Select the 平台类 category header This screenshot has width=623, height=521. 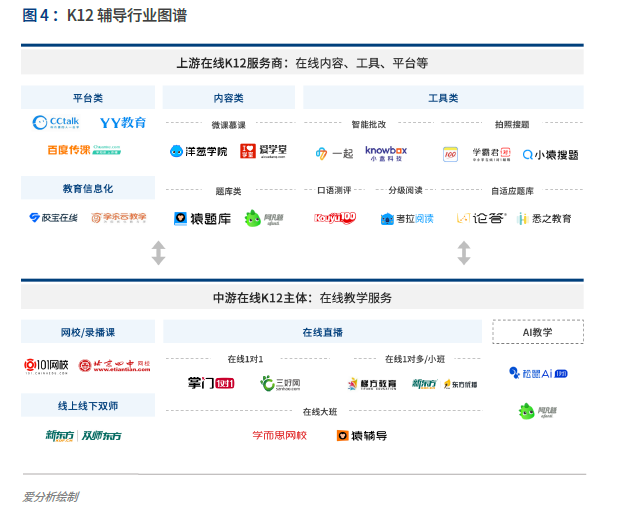(88, 98)
